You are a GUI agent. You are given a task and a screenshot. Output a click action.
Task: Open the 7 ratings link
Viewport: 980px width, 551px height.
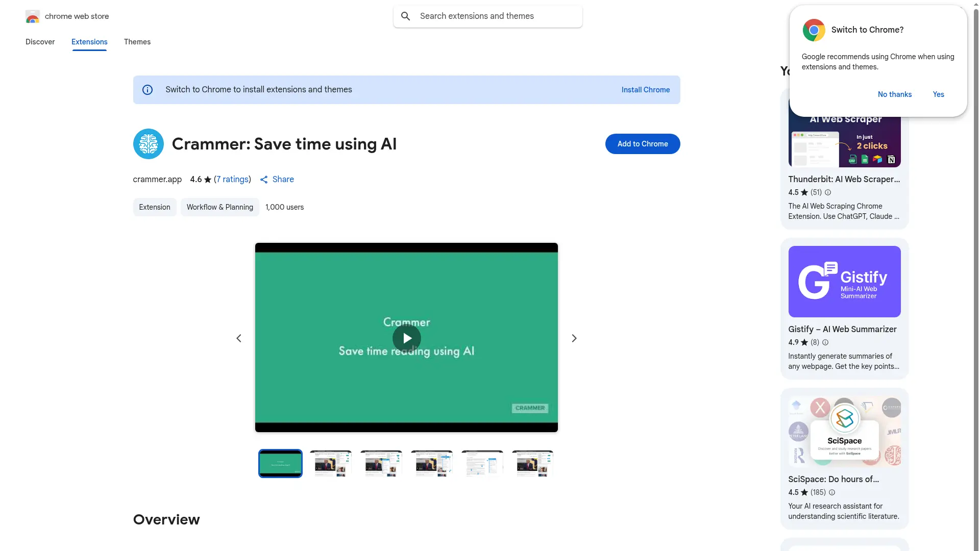pos(233,180)
